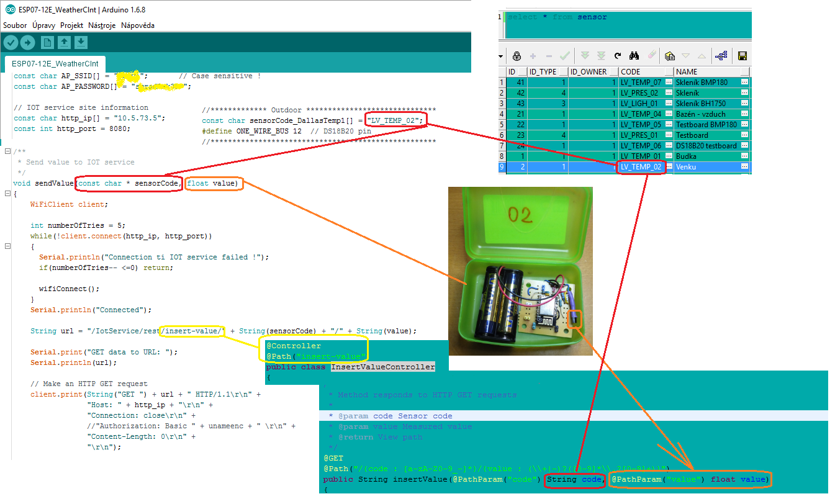Click the ellipsis button beside Budka
The image size is (835, 504).
click(744, 156)
